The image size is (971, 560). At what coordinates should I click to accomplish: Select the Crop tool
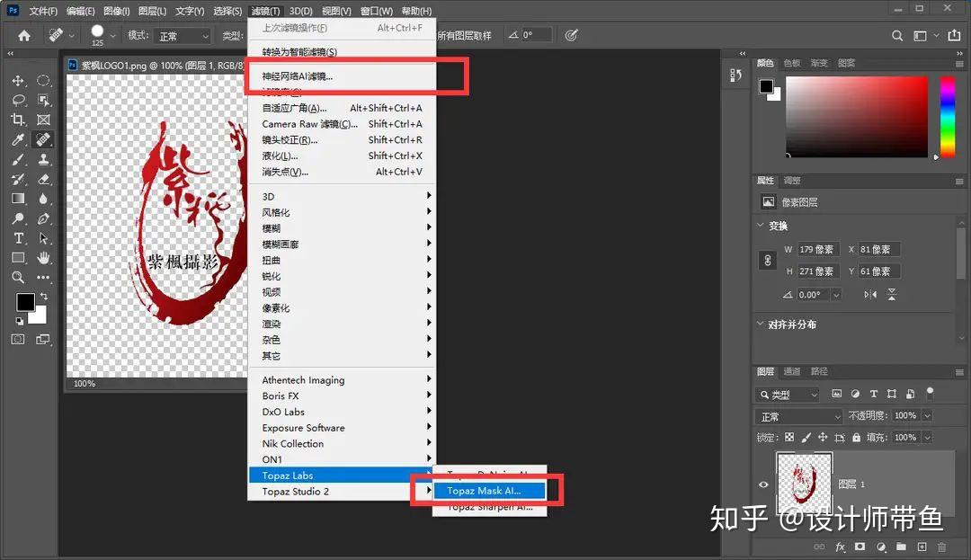(x=18, y=118)
